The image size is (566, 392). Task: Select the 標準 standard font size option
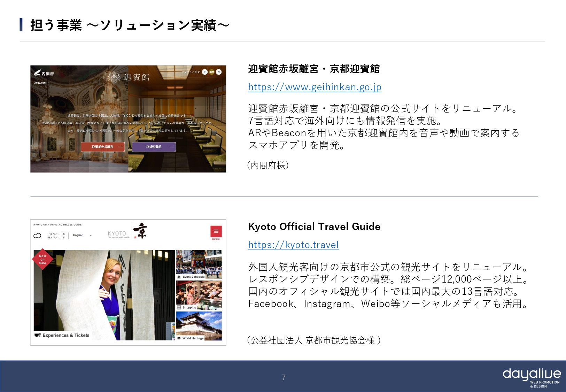click(211, 72)
